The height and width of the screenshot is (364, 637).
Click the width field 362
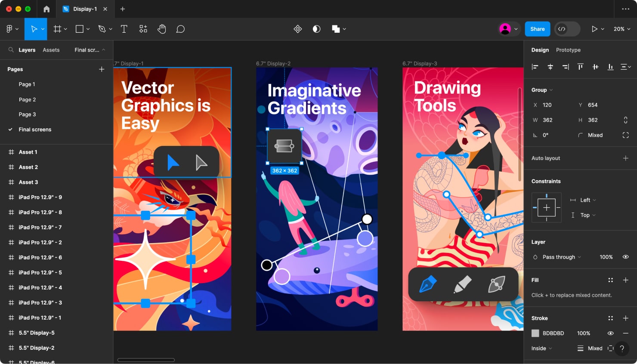(x=547, y=120)
